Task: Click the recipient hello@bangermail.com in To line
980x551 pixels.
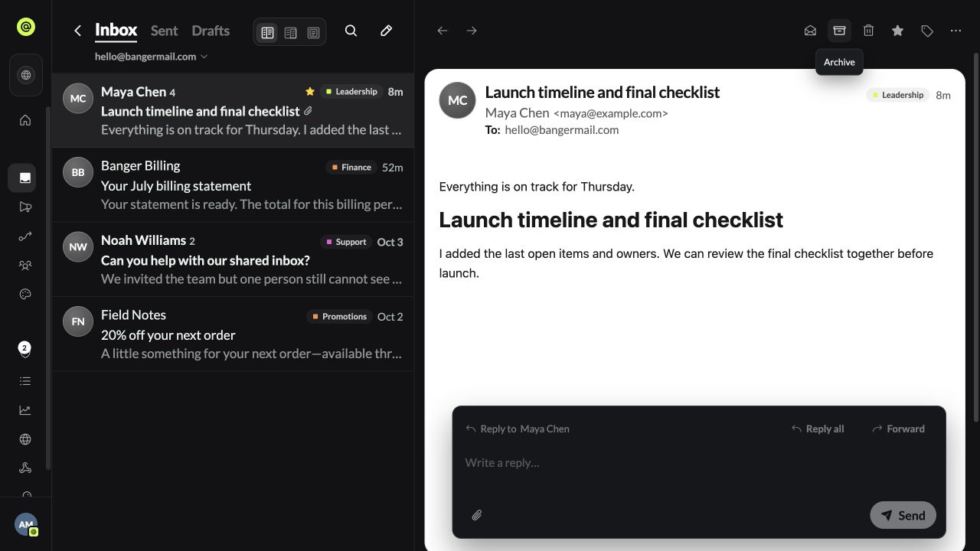Action: point(561,130)
